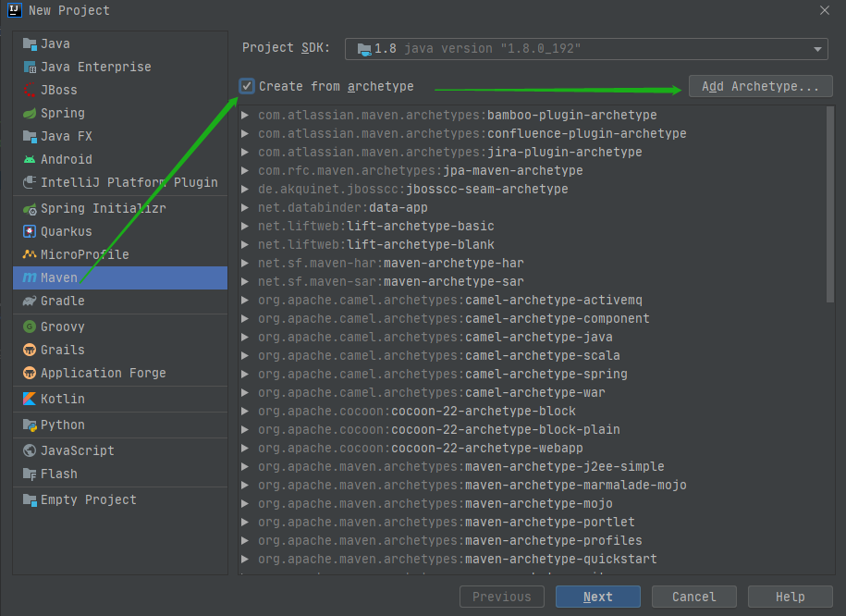Viewport: 846px width, 616px height.
Task: Select the Application Forge icon
Action: [x=30, y=373]
